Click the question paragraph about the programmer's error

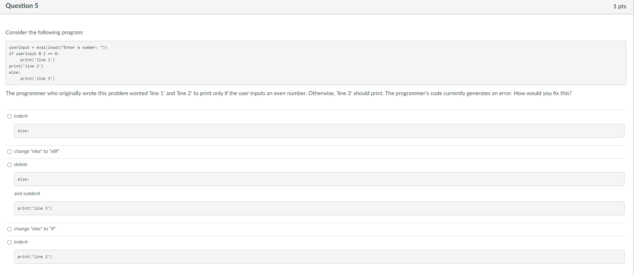click(x=288, y=93)
